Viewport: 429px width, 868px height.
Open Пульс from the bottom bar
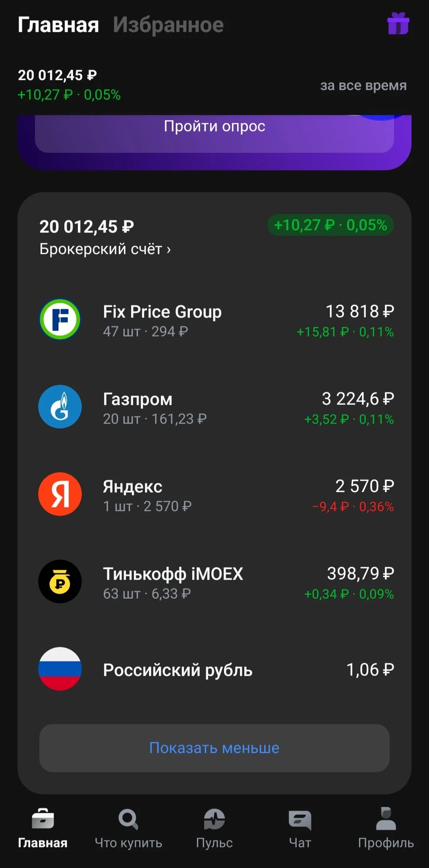click(214, 828)
